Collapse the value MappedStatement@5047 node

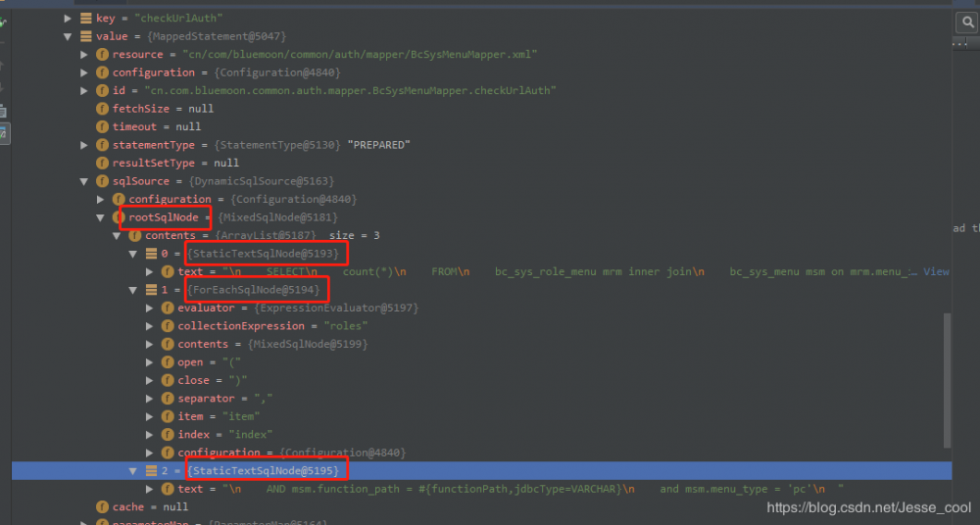pos(69,36)
